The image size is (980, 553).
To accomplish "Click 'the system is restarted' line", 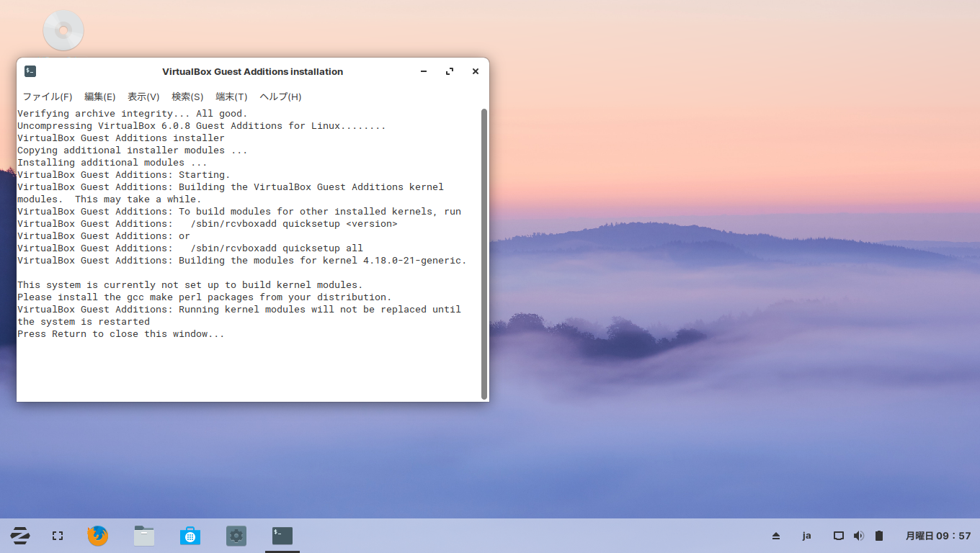I will [x=84, y=322].
